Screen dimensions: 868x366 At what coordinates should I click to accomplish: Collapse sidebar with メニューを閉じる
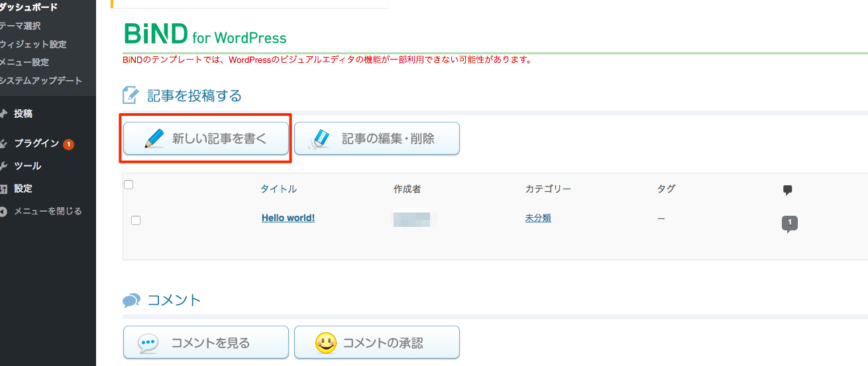point(48,211)
